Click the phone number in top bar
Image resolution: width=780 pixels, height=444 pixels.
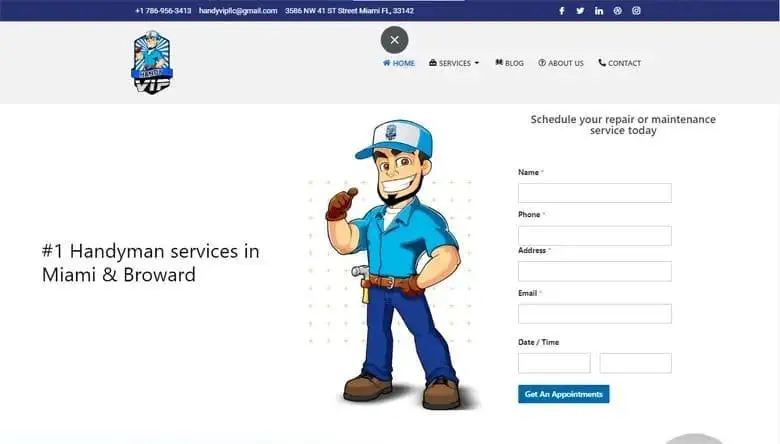[x=163, y=11]
